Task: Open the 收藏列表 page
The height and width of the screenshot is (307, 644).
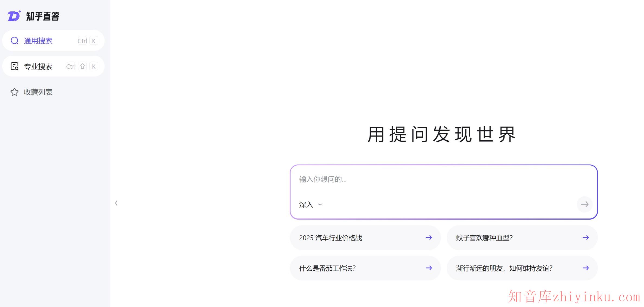Action: point(38,92)
